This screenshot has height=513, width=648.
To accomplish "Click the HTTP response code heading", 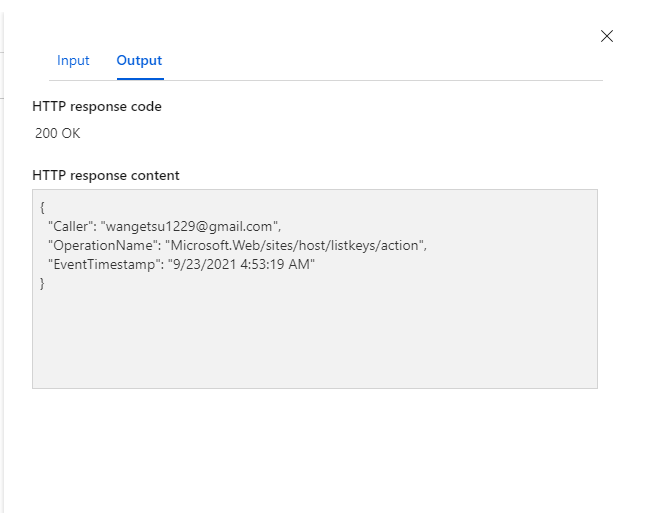I will [97, 106].
